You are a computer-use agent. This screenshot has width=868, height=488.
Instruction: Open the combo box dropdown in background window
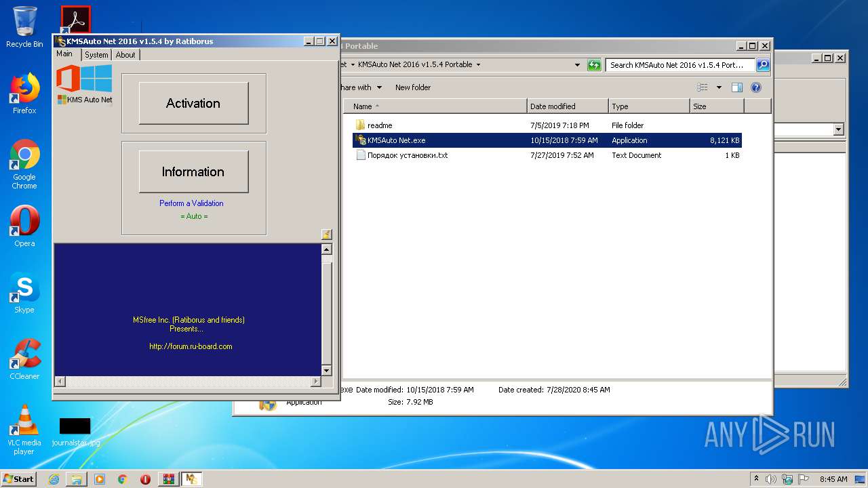[x=839, y=129]
